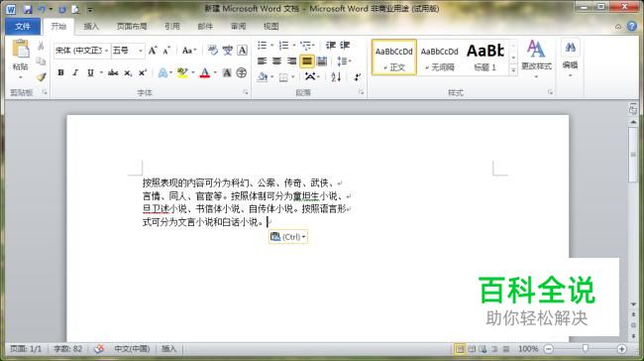The width and height of the screenshot is (644, 361).
Task: Expand the styles gallery More arrow
Action: 513,70
